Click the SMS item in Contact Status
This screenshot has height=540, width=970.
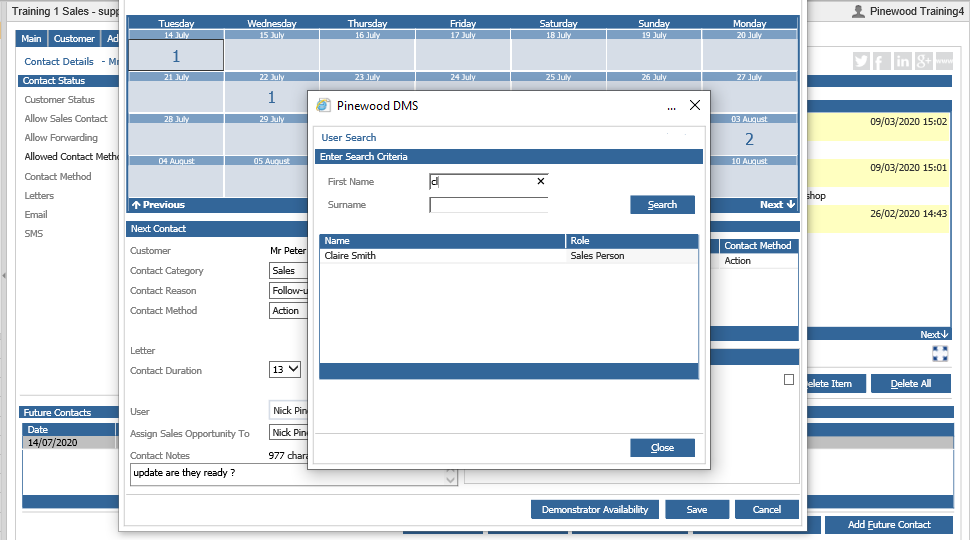pyautogui.click(x=33, y=234)
